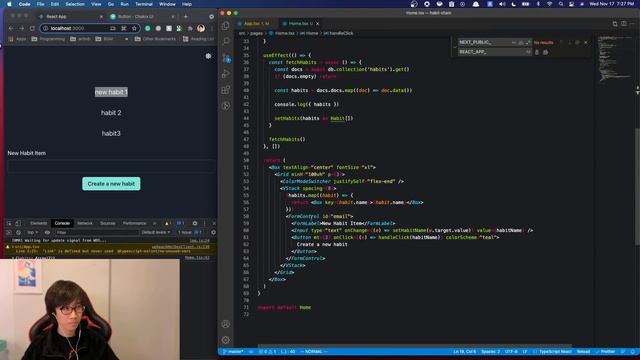Open Run and Debug view
This screenshot has height=360, width=640.
point(226,74)
